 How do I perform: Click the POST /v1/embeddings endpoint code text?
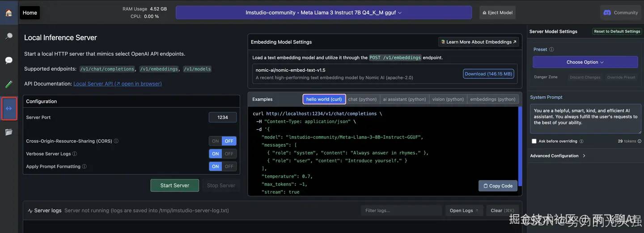coord(395,58)
